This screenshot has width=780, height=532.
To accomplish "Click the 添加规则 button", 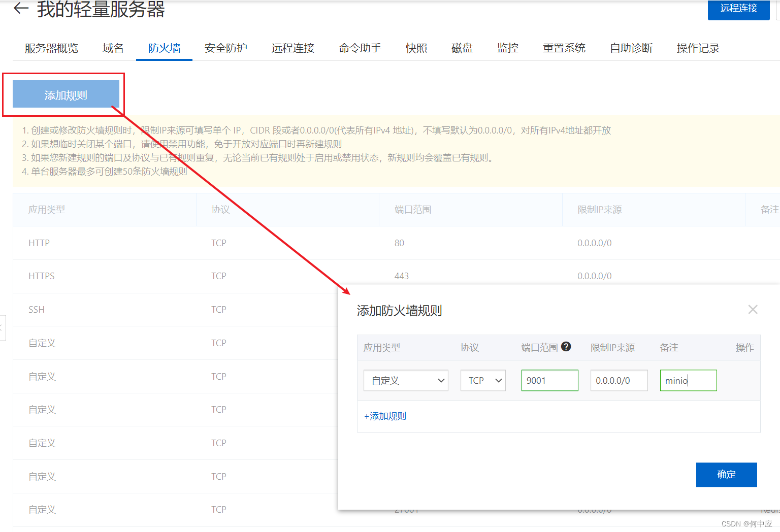I will tap(66, 94).
